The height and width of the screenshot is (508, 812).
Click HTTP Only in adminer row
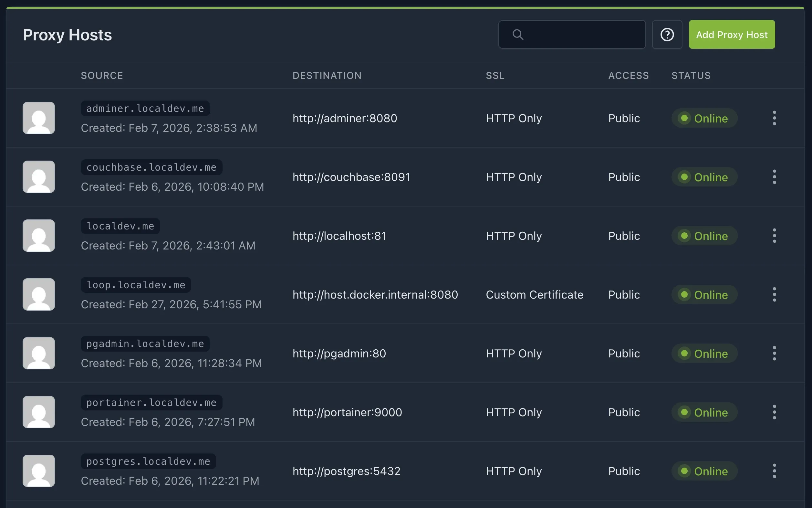pos(514,118)
